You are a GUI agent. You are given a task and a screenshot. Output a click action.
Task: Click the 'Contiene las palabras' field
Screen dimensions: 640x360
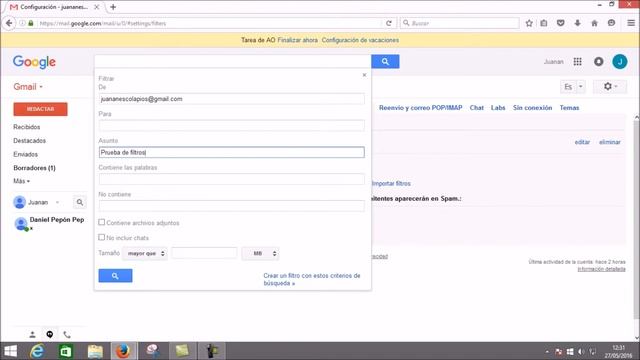point(231,179)
